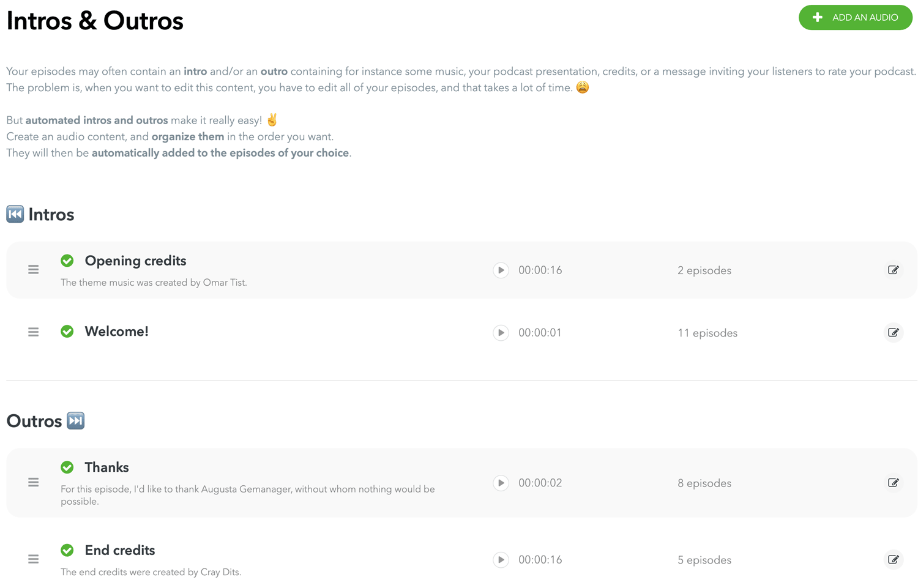Edit the Thanks outro
Viewport: 918px width, 588px height.
point(894,482)
